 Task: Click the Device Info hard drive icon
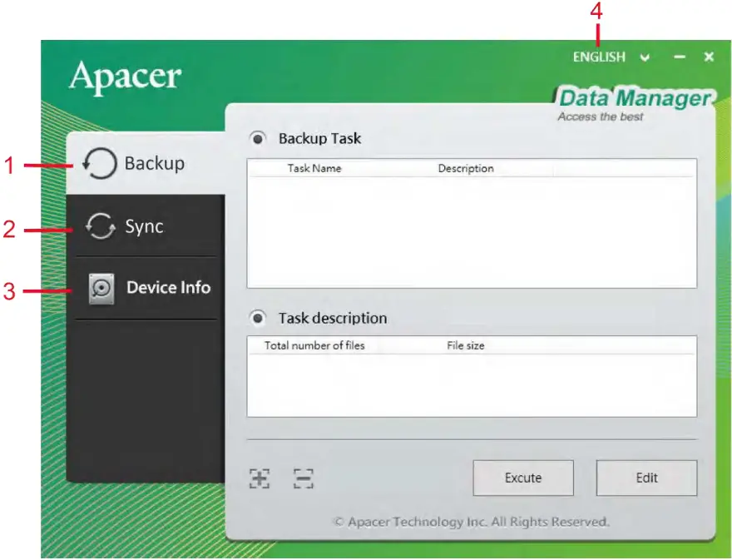(101, 289)
